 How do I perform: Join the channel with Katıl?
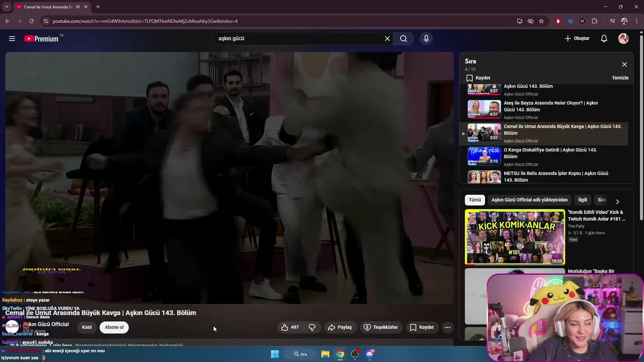click(x=87, y=327)
